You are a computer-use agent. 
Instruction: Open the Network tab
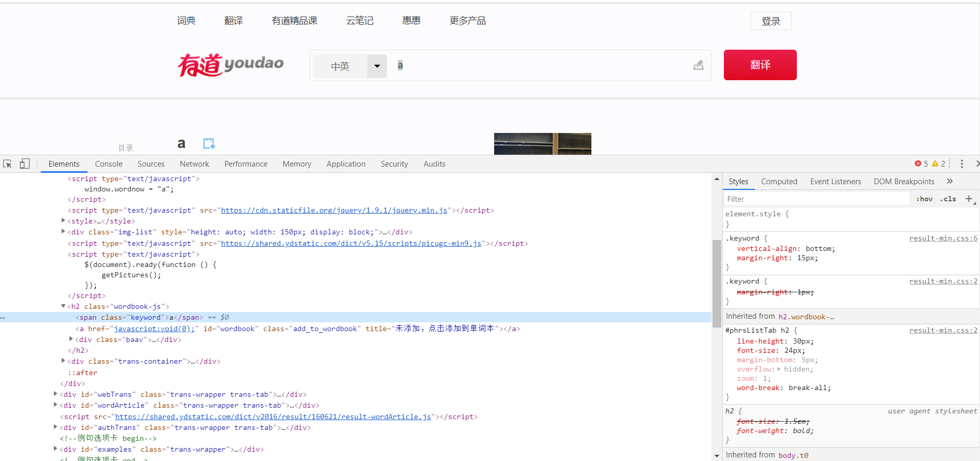click(x=195, y=164)
